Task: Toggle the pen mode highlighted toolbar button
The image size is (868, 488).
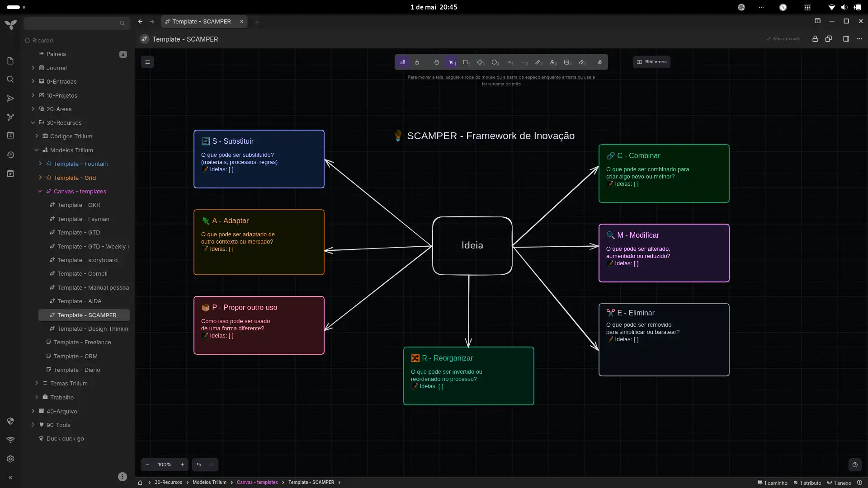Action: [x=402, y=62]
